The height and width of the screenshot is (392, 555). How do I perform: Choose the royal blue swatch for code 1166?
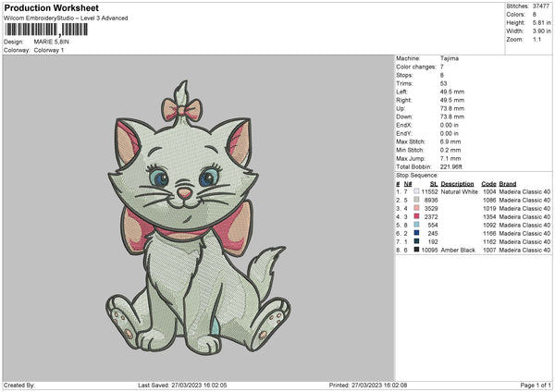pos(416,233)
